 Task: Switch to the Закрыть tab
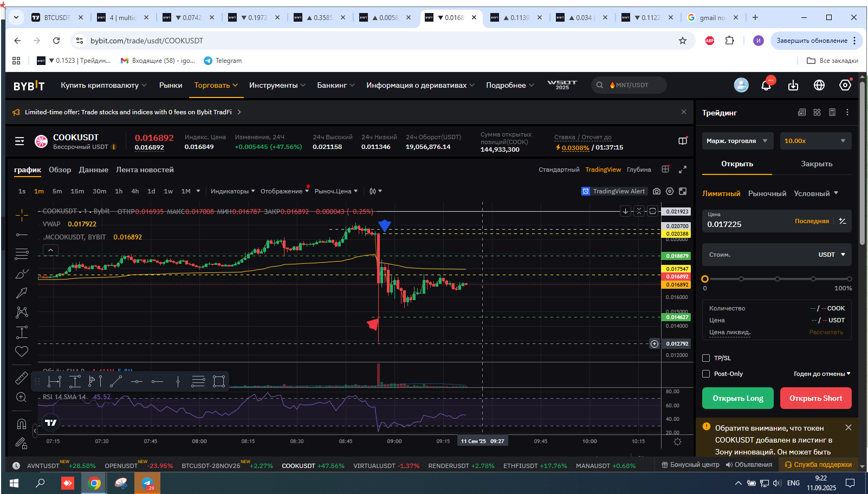coord(817,164)
